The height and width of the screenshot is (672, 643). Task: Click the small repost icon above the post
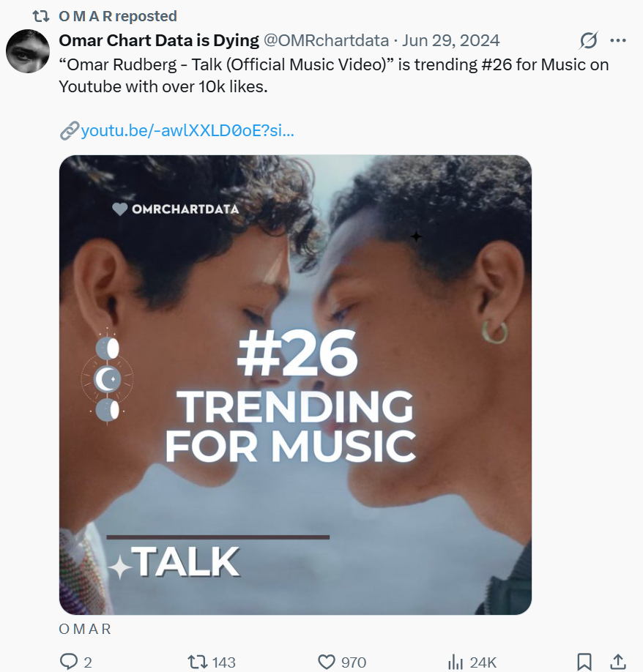click(x=41, y=15)
